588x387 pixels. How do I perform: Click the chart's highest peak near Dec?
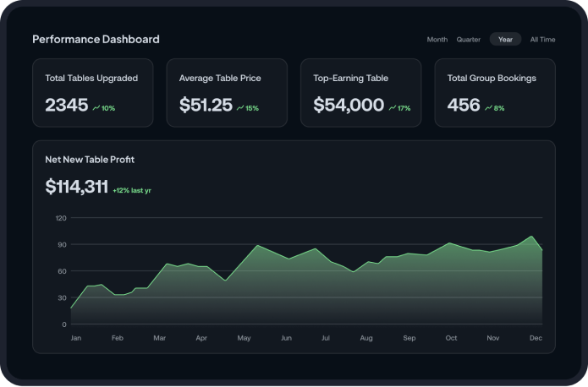click(x=531, y=237)
